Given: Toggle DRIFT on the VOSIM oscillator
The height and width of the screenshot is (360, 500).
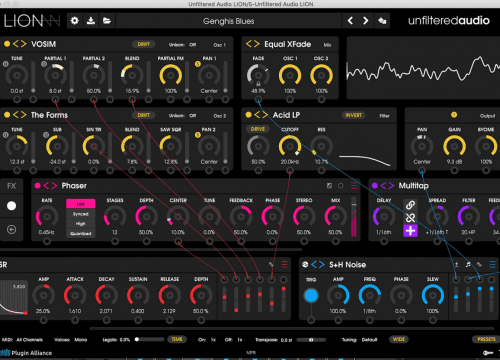Looking at the screenshot, I should tap(144, 44).
